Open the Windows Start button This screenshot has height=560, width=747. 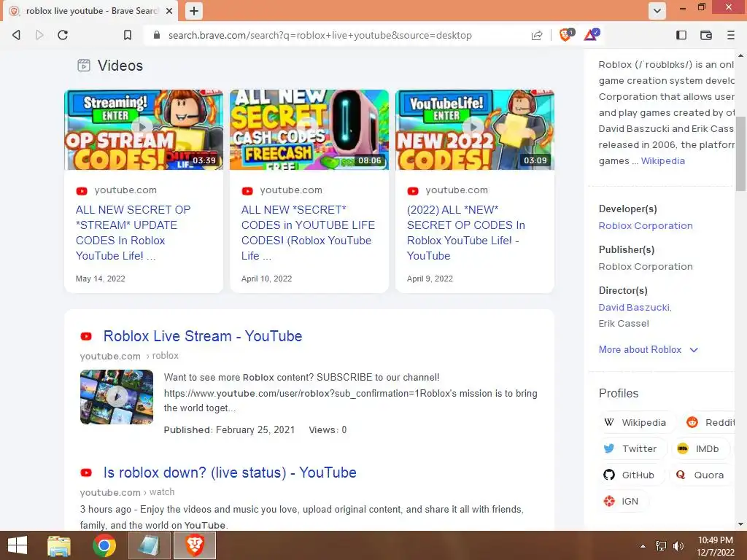[x=18, y=545]
